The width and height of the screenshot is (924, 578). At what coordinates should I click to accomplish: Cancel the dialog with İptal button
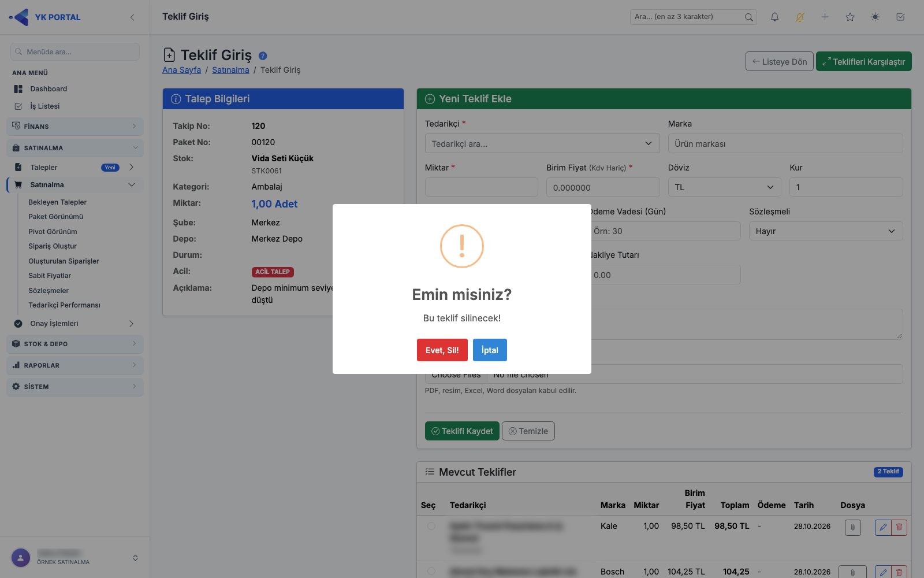pos(490,350)
